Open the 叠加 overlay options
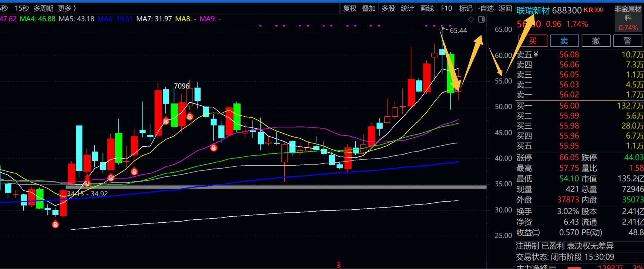The width and height of the screenshot is (644, 269). tap(369, 8)
